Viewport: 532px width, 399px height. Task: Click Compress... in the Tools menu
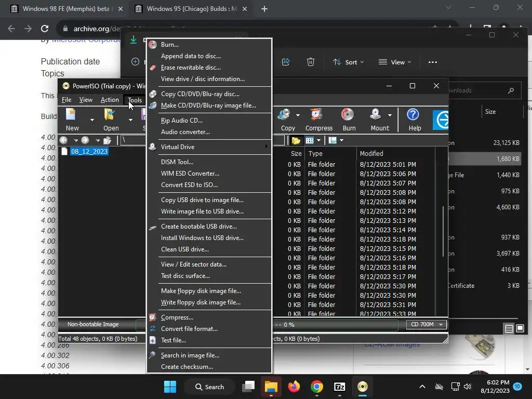click(x=209, y=317)
